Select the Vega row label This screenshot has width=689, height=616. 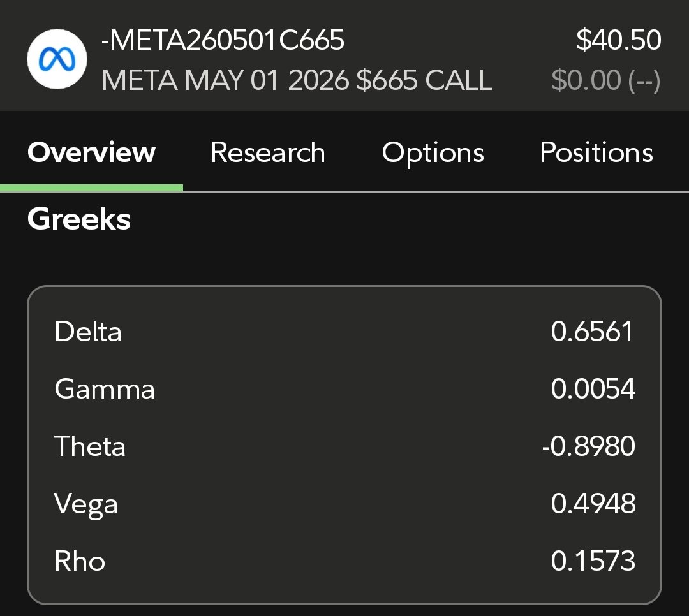pyautogui.click(x=85, y=505)
